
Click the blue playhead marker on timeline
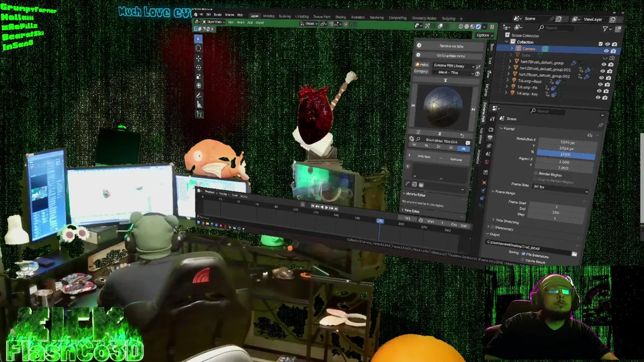380,221
